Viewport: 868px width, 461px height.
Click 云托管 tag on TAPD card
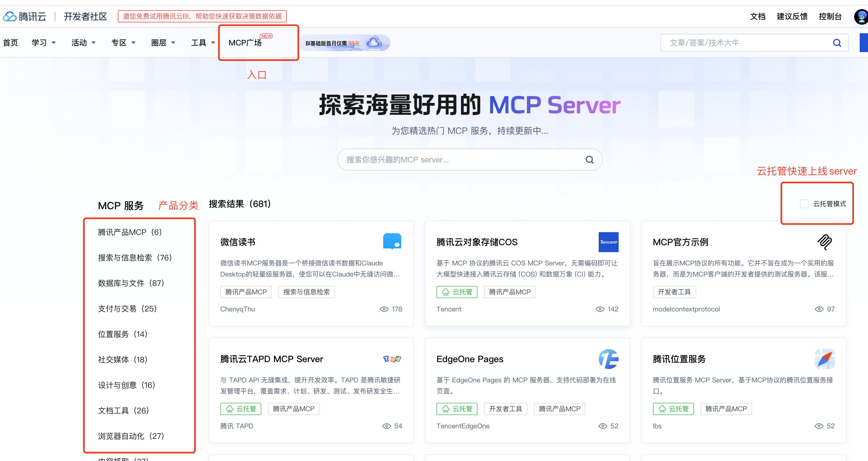[241, 409]
